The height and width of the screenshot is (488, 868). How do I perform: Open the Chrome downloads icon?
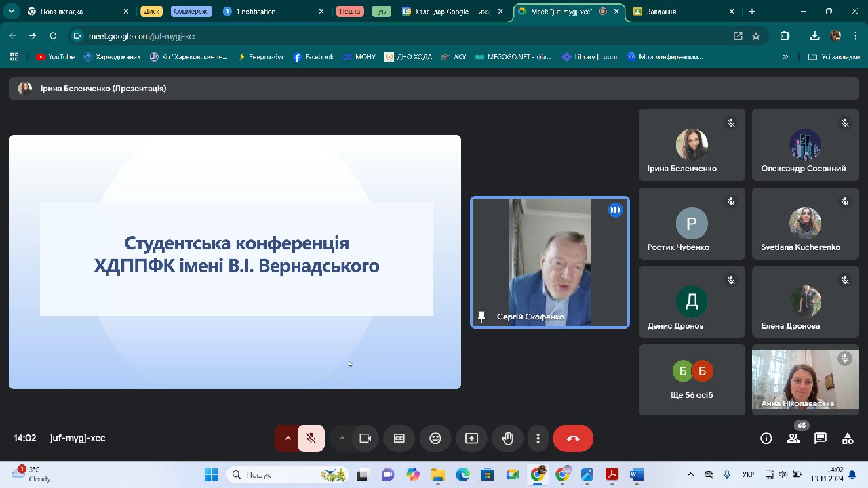[x=814, y=36]
